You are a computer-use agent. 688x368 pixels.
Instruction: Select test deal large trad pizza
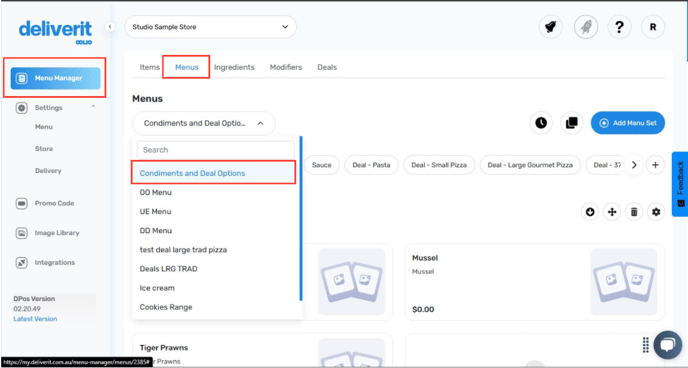coord(183,250)
